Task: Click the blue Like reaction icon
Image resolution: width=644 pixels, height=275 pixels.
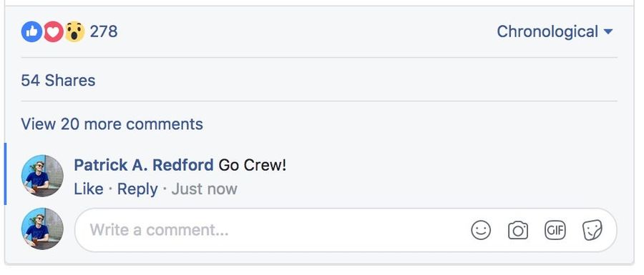Action: (31, 32)
